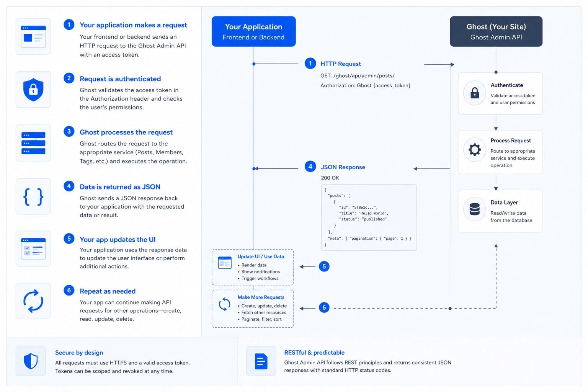Click the heading Your app updates the UI
Image resolution: width=588 pixels, height=392 pixels.
click(118, 240)
